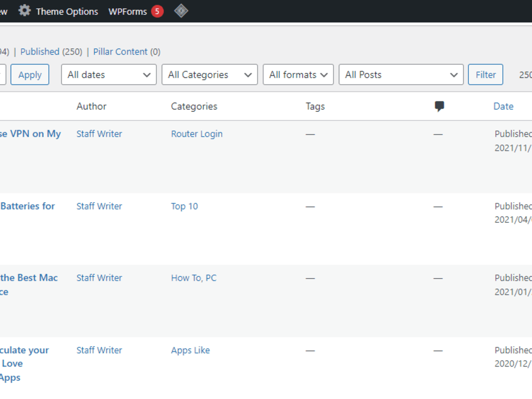Click Staff Writer in Apps Like row
Screen dimensions: 532x399
99,350
